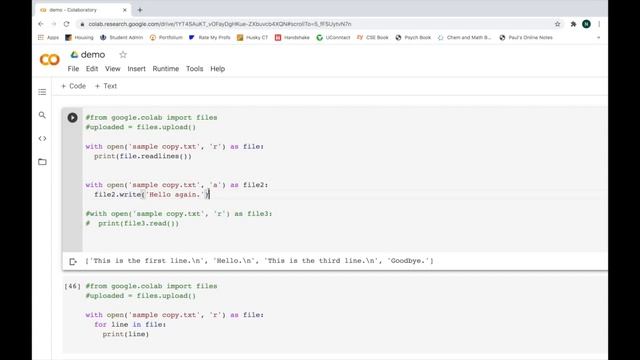Open the Files folder panel
The image size is (640, 360).
[42, 162]
